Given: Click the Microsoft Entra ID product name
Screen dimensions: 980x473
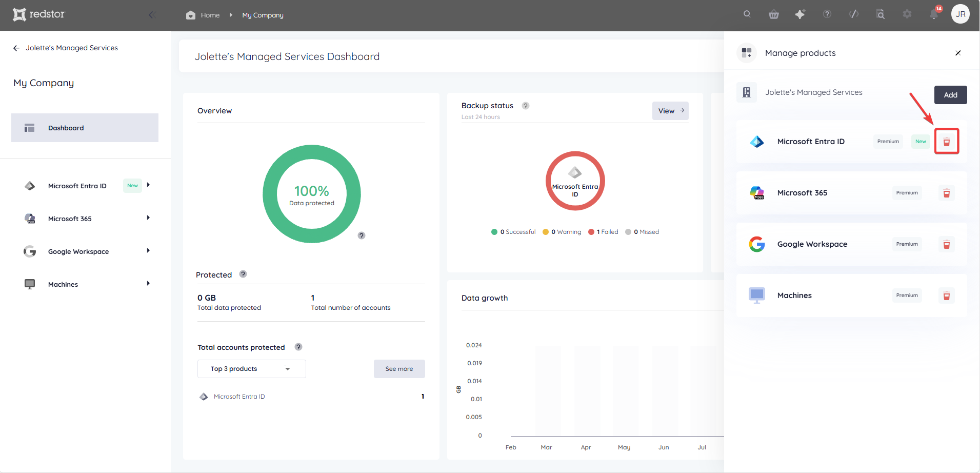Looking at the screenshot, I should click(811, 142).
